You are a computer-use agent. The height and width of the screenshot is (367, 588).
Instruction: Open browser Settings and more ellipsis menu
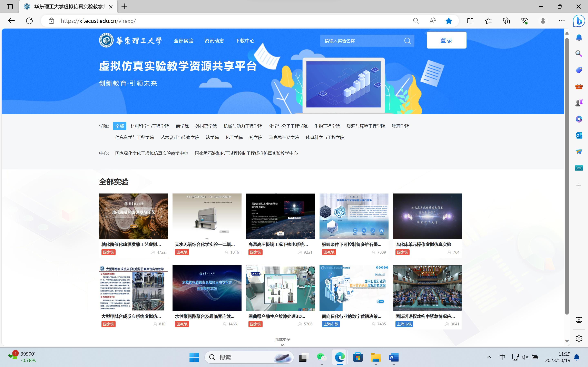tap(562, 21)
